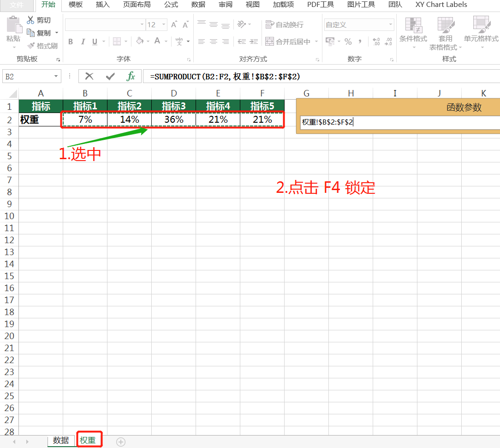Click the Paste clipboard icon
500x448 pixels.
coord(14,25)
